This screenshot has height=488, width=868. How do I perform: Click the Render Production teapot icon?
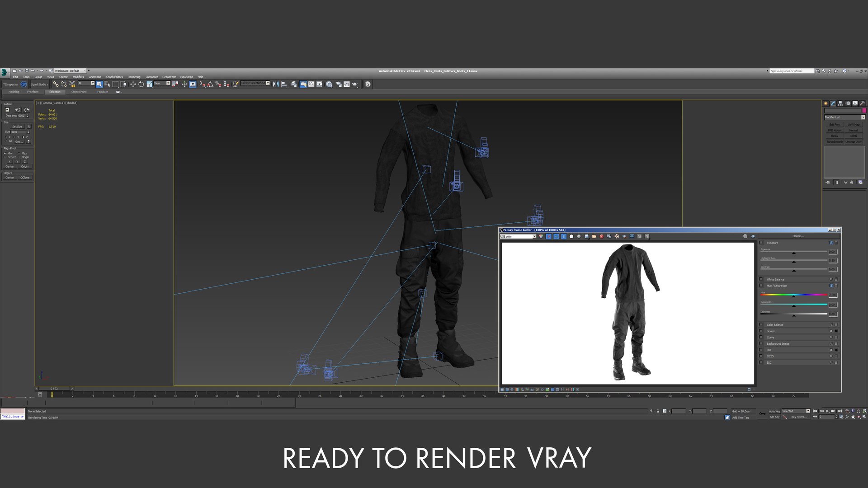click(x=355, y=84)
